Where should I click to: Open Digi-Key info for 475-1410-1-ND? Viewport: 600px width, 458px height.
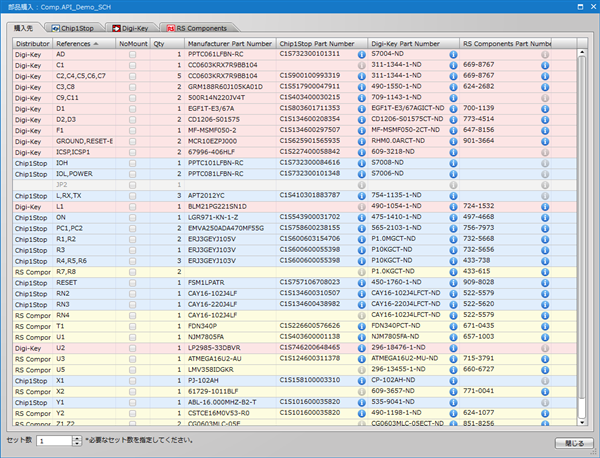click(x=453, y=218)
